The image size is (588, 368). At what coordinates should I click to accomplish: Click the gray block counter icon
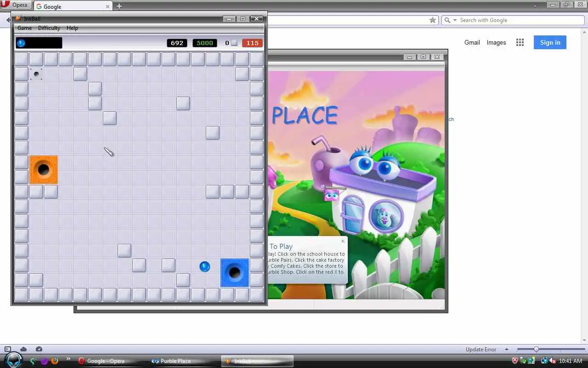coord(234,43)
